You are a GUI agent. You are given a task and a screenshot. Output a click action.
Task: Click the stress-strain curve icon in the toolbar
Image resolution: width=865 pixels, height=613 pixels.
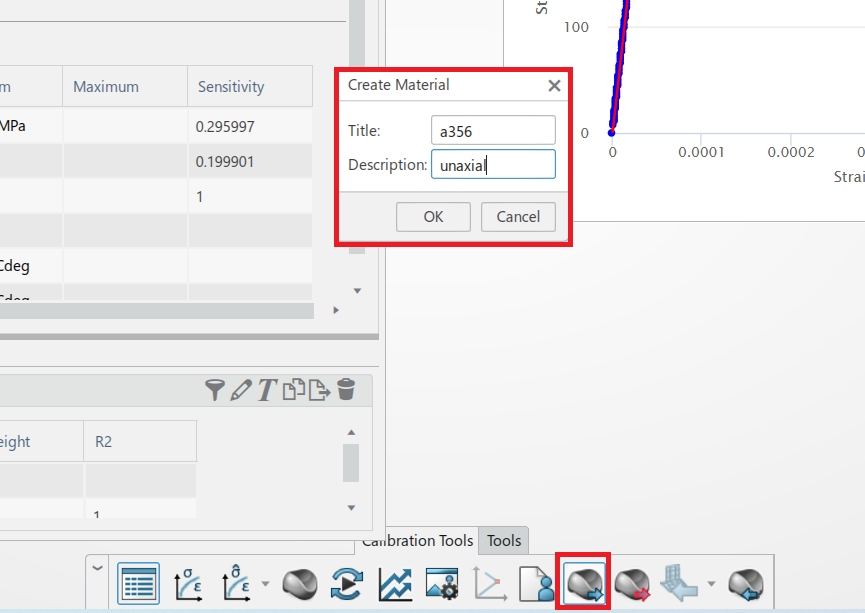coord(190,583)
